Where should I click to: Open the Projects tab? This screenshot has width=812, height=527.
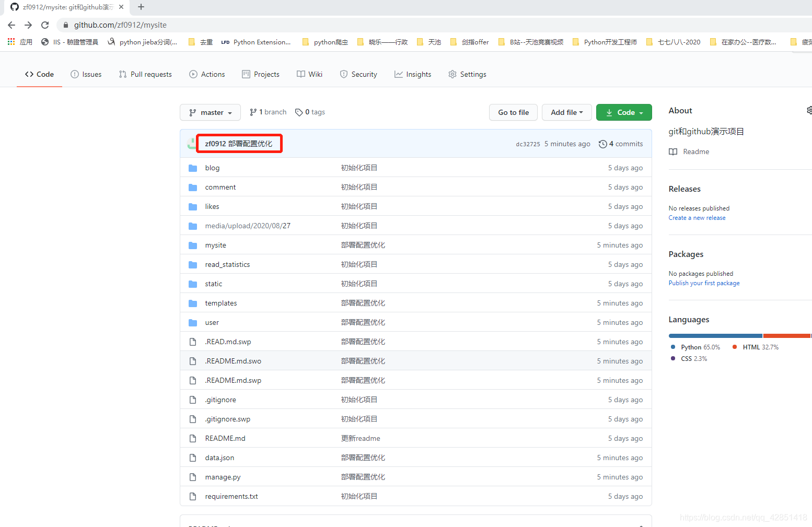pos(261,74)
